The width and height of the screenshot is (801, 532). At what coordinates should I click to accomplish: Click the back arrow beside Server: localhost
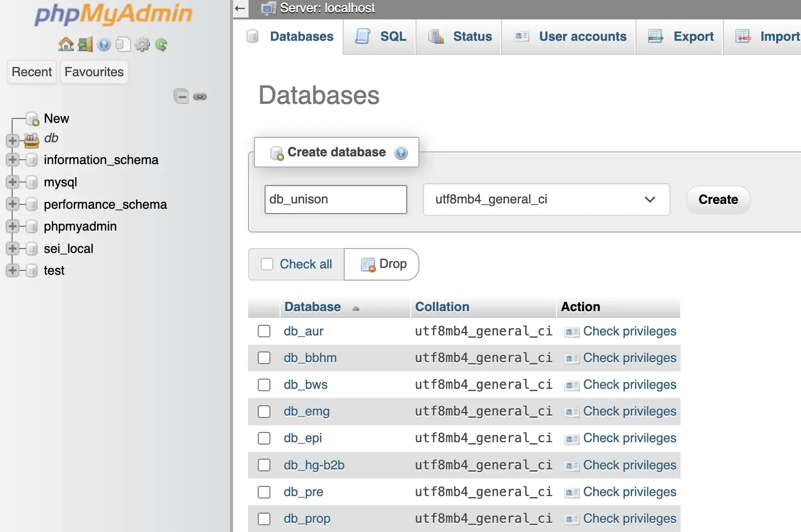(239, 9)
